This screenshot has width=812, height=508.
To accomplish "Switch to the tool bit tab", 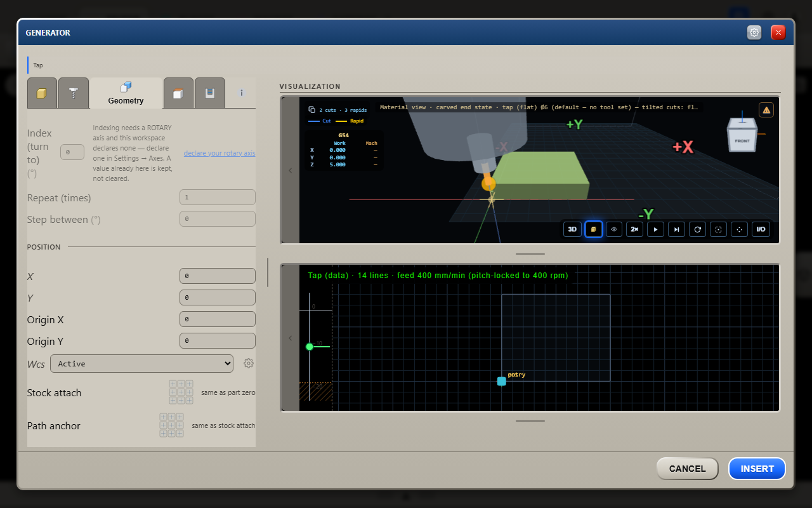I will pyautogui.click(x=74, y=93).
